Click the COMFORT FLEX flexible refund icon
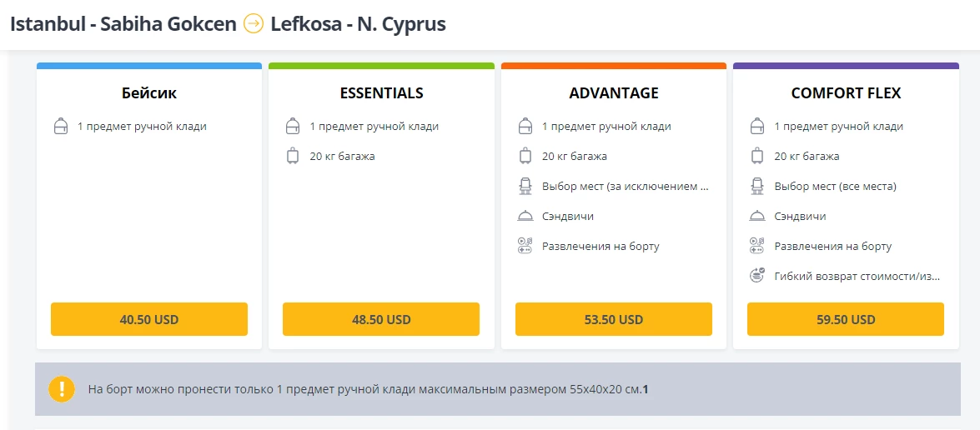Screen dimensions: 980x430 pos(756,275)
